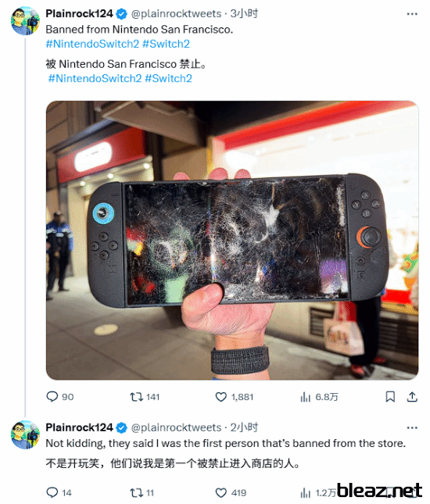Open Plainrock124 avatar on first tweet
This screenshot has height=504, width=430.
click(x=25, y=21)
